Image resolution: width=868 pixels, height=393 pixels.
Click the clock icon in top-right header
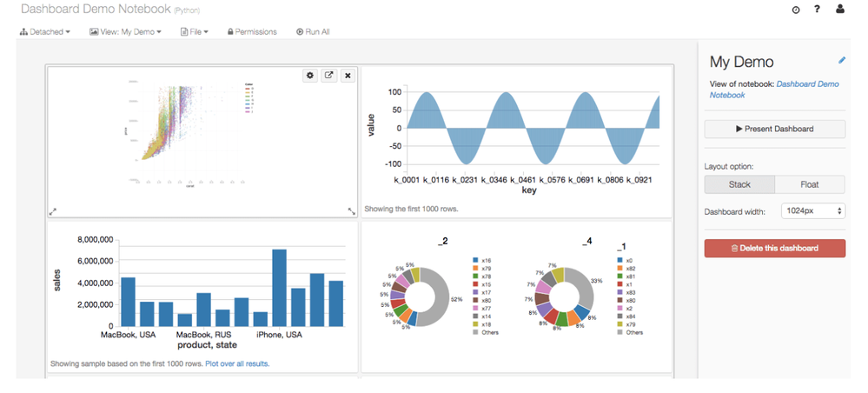point(796,10)
